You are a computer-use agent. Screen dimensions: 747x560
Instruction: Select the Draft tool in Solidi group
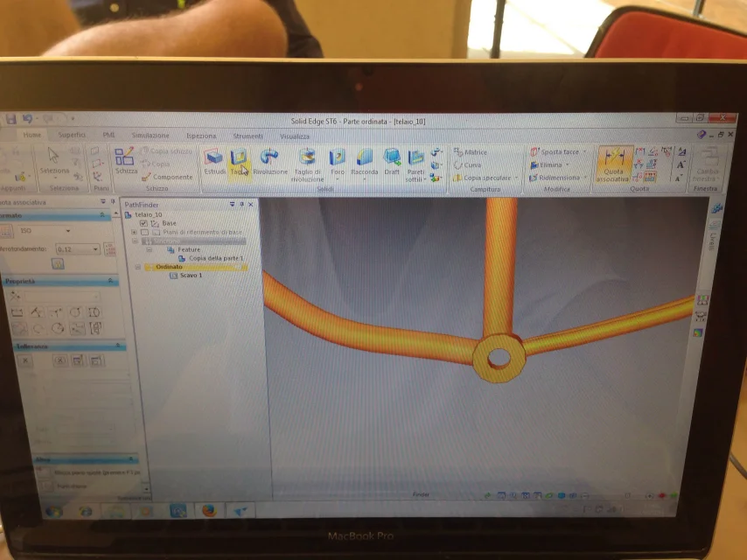tap(391, 161)
